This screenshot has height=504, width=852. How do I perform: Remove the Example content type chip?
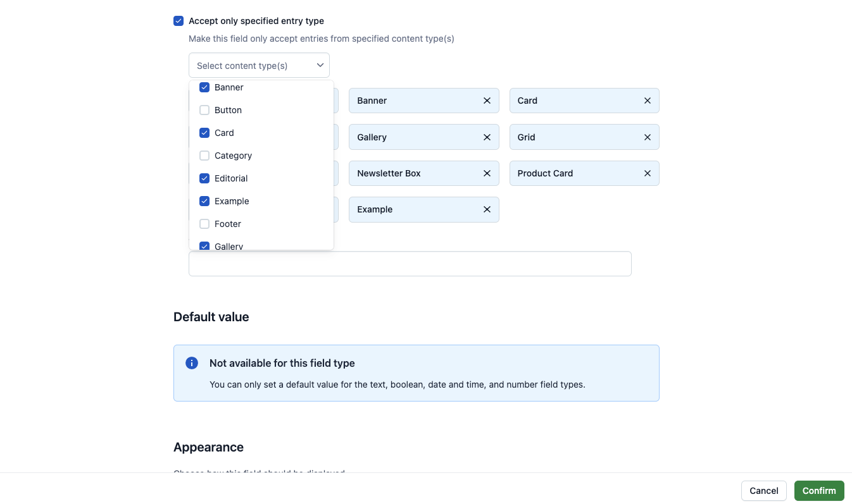click(487, 209)
